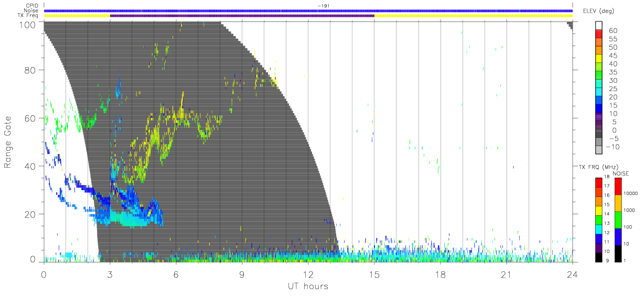Click the UT hours axis title
This screenshot has width=644, height=297.
[308, 287]
